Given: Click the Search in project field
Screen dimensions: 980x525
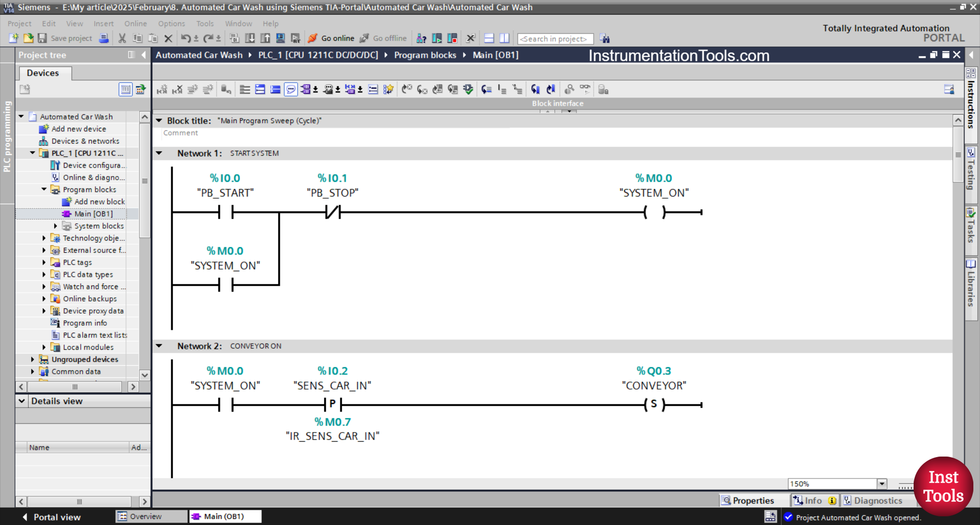Looking at the screenshot, I should [x=555, y=39].
